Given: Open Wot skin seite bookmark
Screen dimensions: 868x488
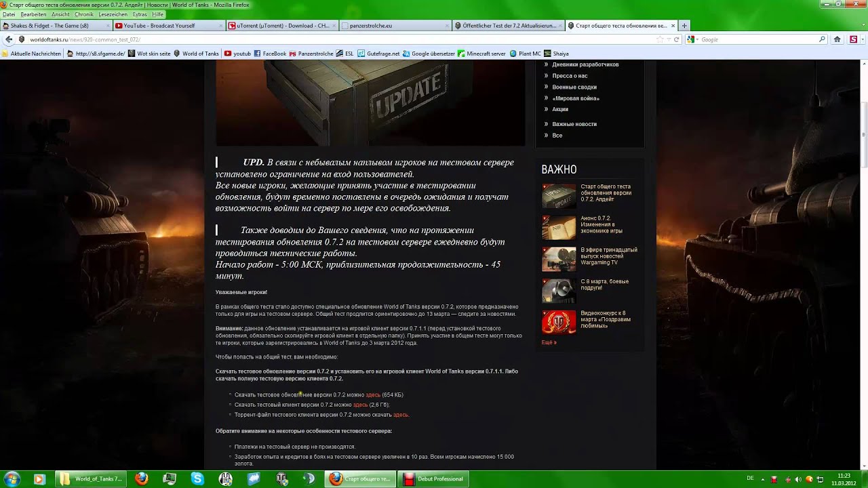Looking at the screenshot, I should click(x=149, y=54).
